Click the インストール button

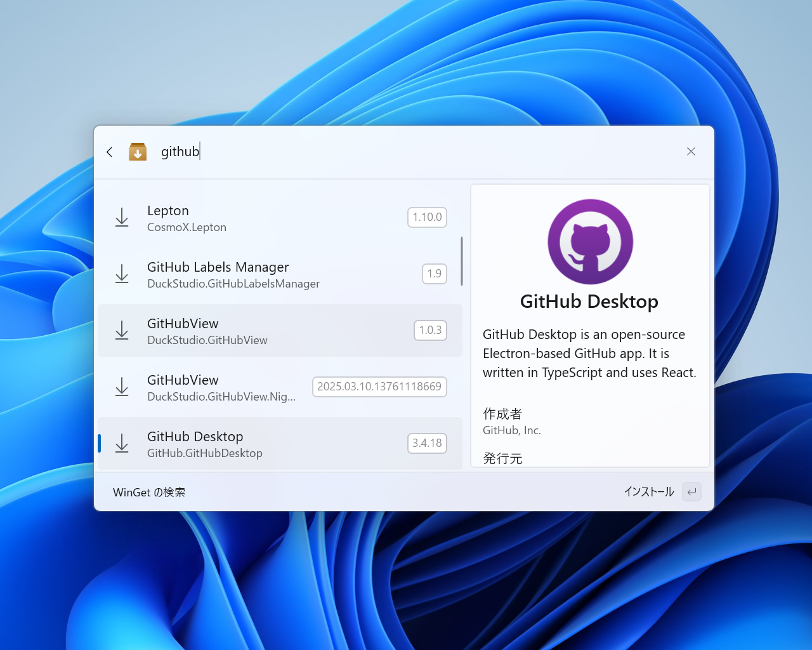[648, 492]
